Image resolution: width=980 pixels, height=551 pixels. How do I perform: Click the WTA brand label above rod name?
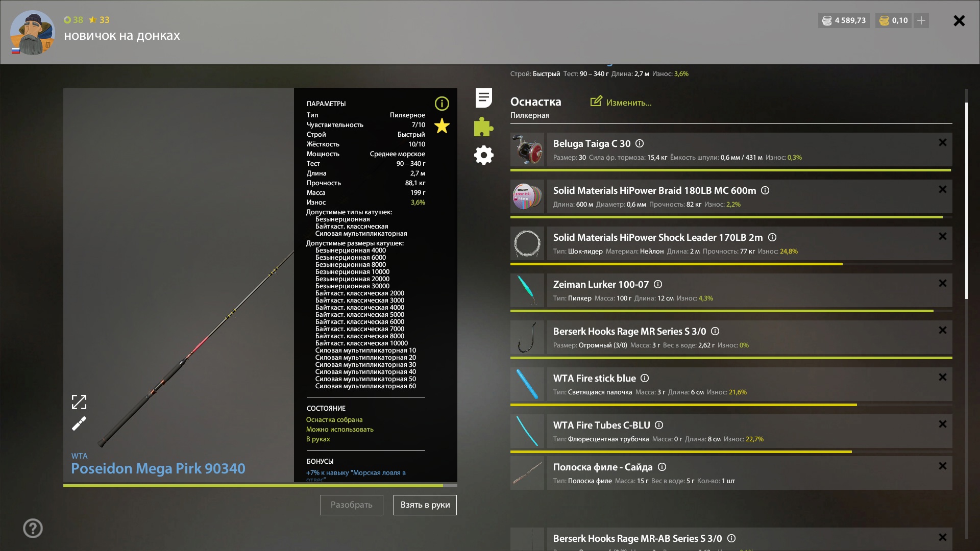79,456
